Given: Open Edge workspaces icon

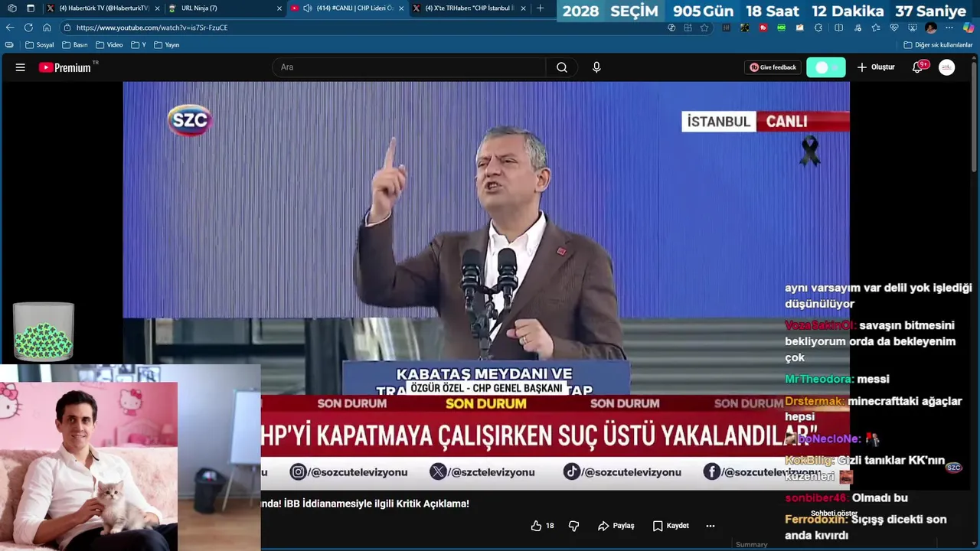Looking at the screenshot, I should (11, 8).
